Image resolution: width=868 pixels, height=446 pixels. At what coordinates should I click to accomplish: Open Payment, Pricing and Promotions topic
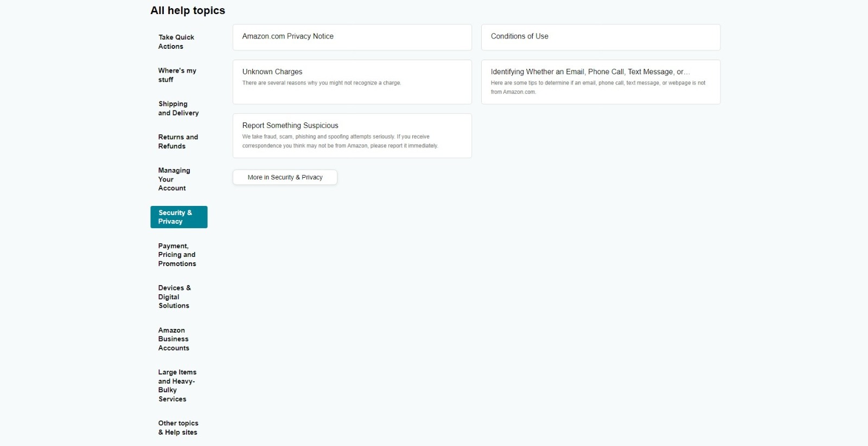[177, 255]
